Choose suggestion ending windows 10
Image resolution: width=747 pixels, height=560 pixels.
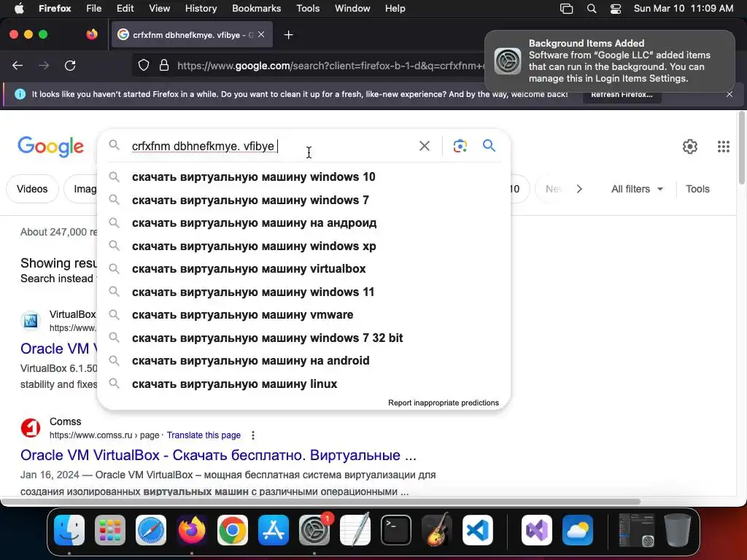304,176
